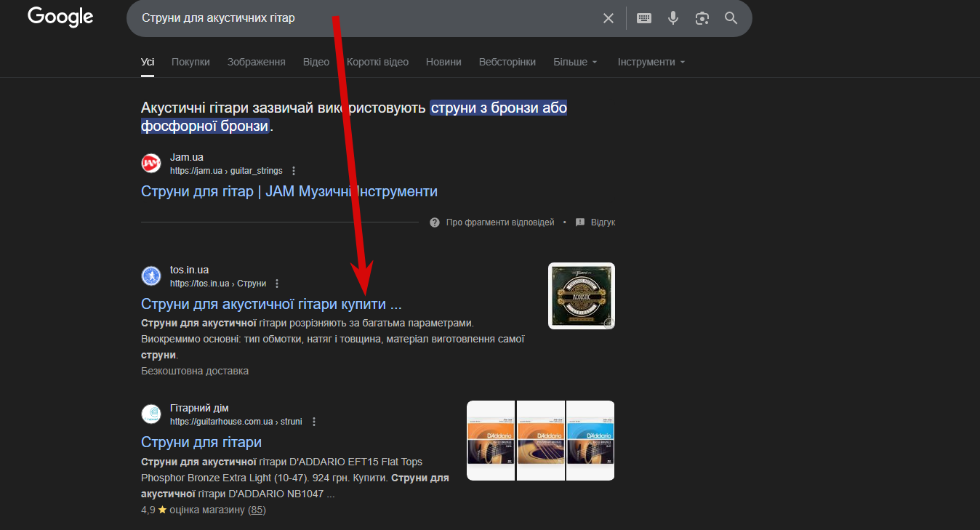The height and width of the screenshot is (530, 980).
Task: Click the feedback icon beside Відгук
Action: click(580, 222)
